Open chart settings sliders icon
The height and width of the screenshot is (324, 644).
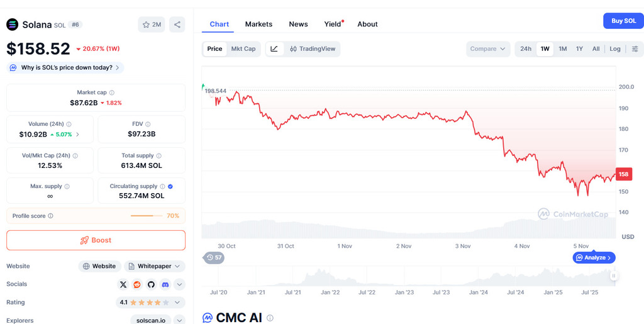[x=635, y=49]
